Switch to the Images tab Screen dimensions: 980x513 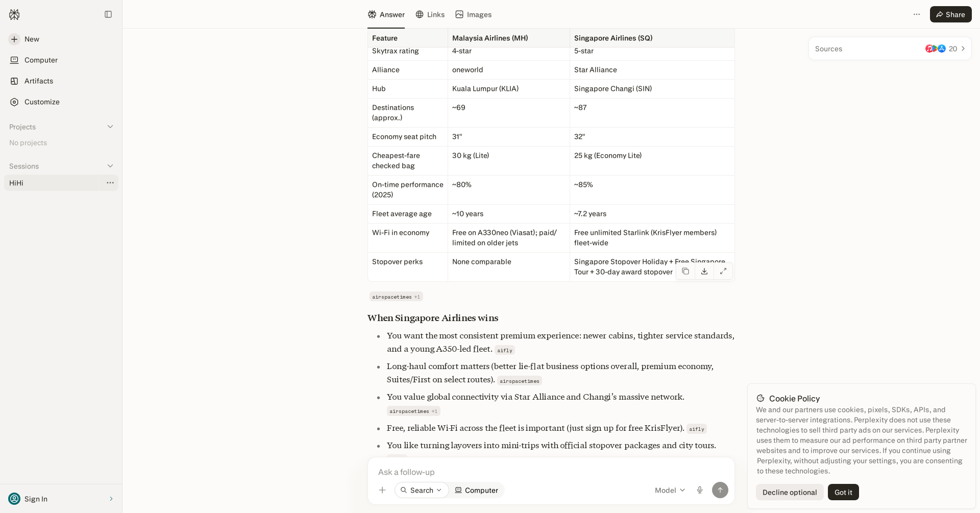click(474, 14)
